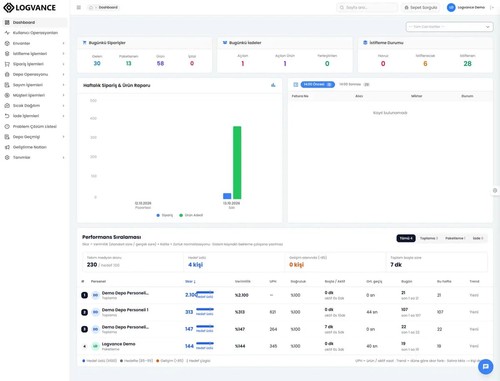Image resolution: width=500 pixels, height=381 pixels.
Task: Click the Depo Operasyonu sidebar icon
Action: pos(7,74)
